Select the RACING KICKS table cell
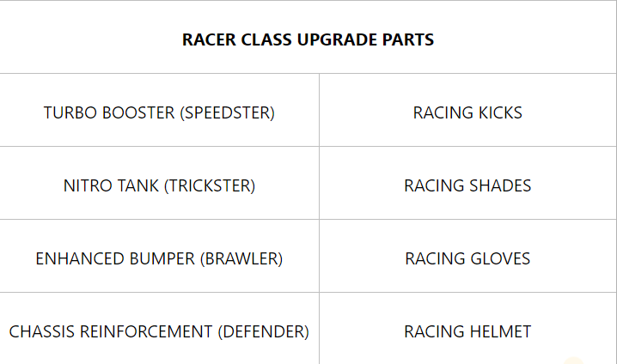The width and height of the screenshot is (617, 364). [x=467, y=112]
